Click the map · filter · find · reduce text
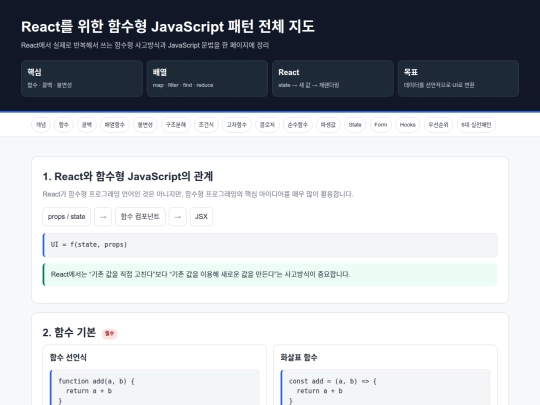Image resolution: width=540 pixels, height=405 pixels. click(x=183, y=85)
